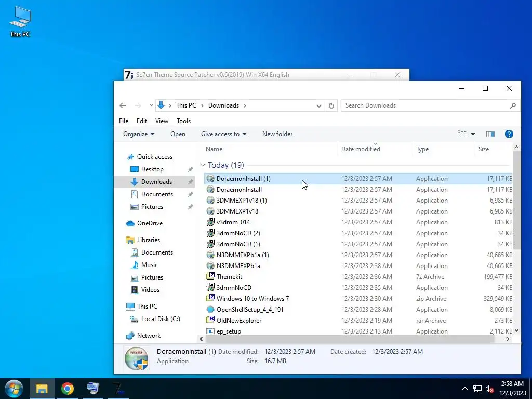Open the Edit menu

pos(141,121)
